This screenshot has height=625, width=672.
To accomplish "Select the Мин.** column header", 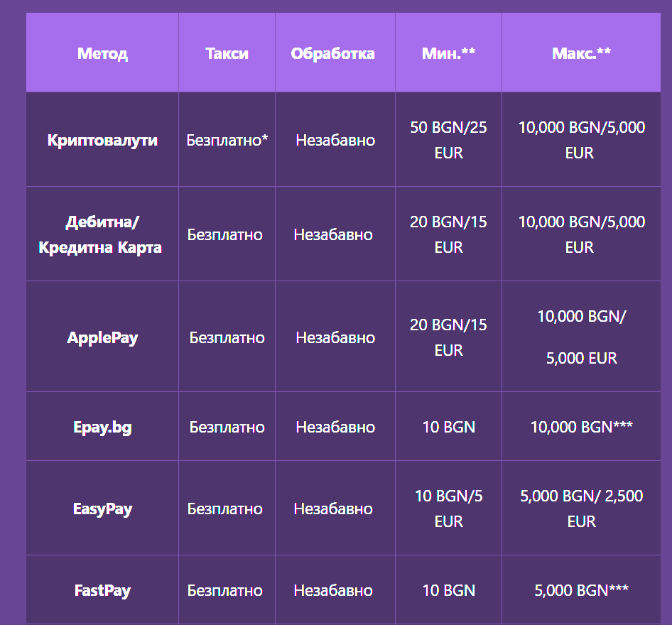I will (x=449, y=53).
